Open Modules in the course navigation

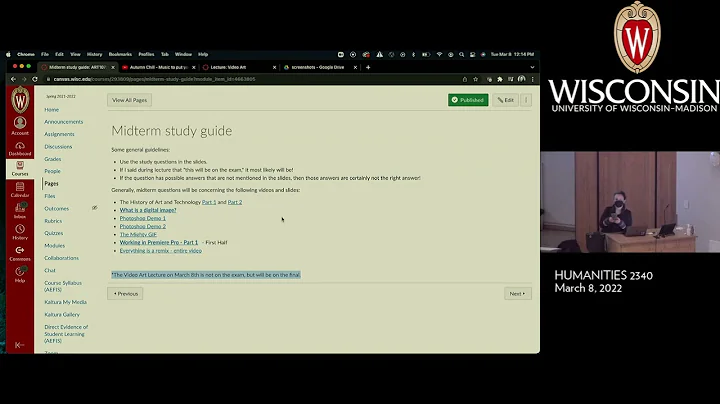[x=55, y=246]
